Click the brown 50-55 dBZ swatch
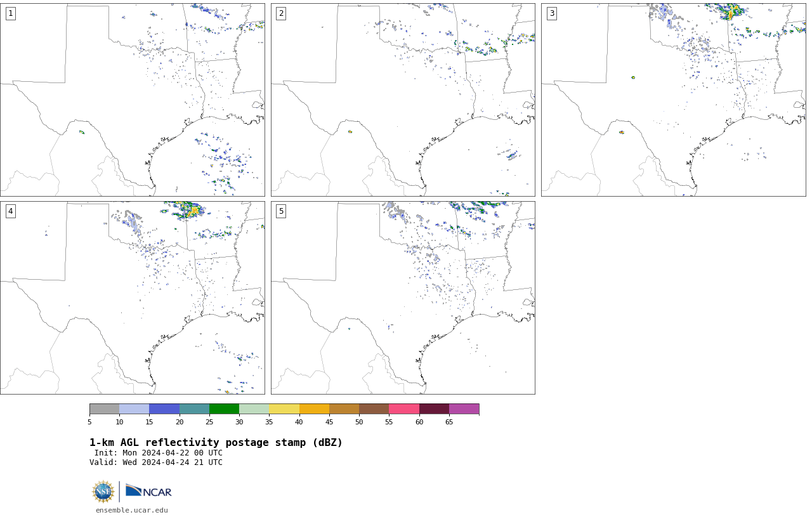 pyautogui.click(x=374, y=409)
